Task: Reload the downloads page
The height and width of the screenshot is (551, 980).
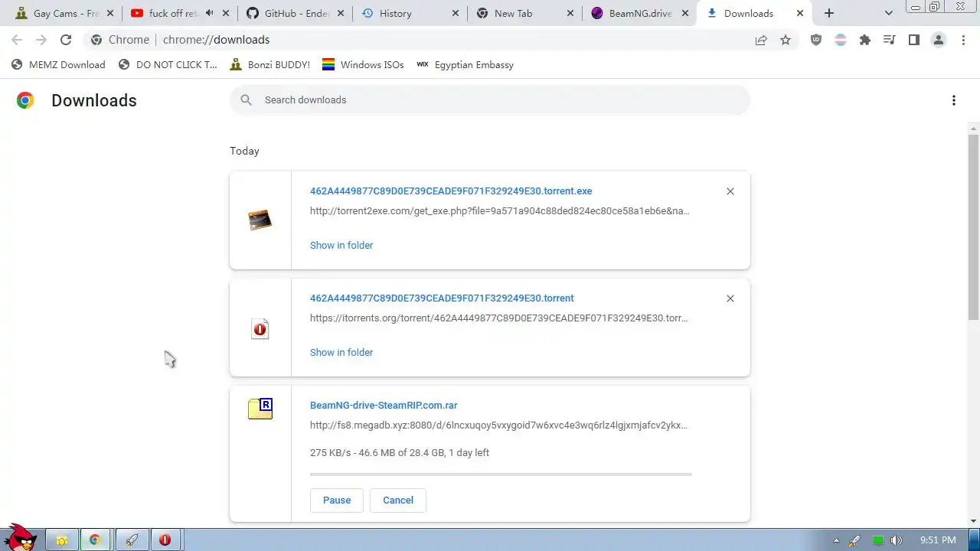Action: (66, 40)
